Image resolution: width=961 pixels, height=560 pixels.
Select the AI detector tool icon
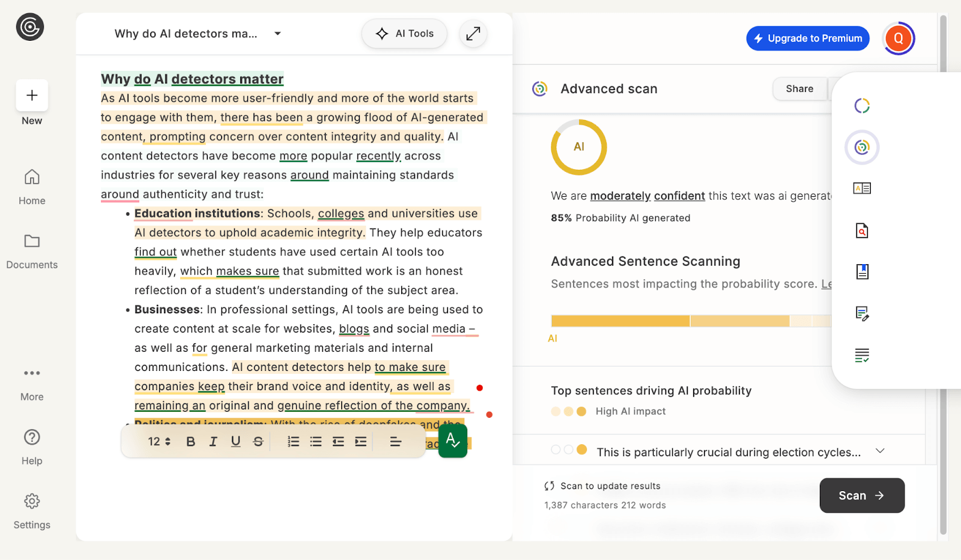pos(862,147)
